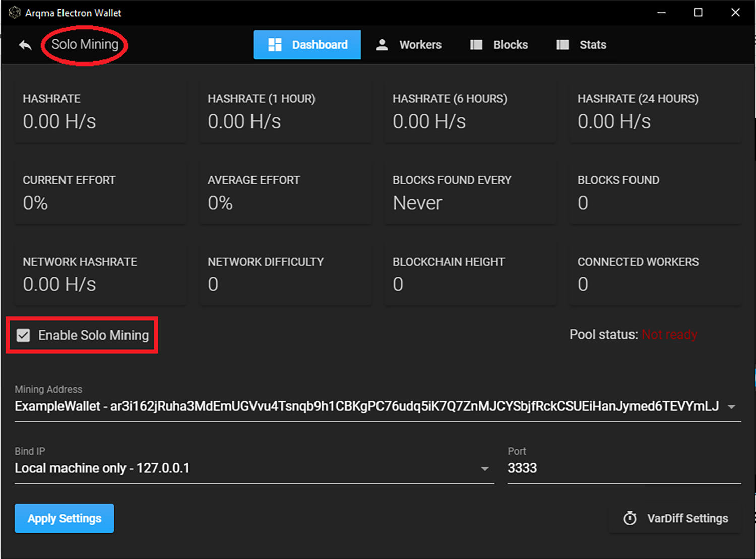Go back using the arrow icon
Image resolution: width=756 pixels, height=559 pixels.
[25, 45]
